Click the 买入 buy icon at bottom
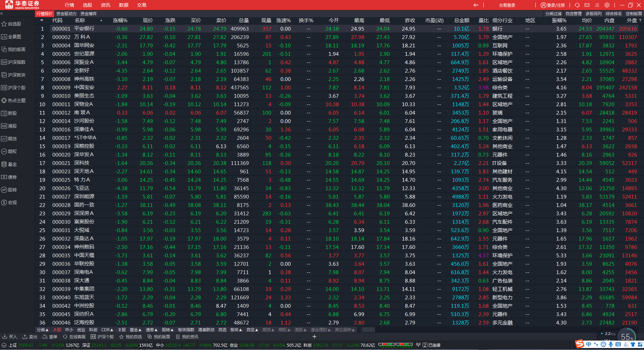644x350 pixels. coord(5,337)
